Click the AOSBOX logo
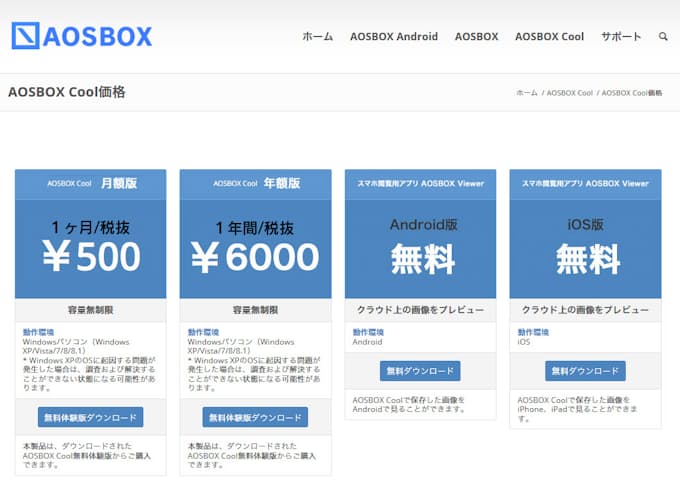680x492 pixels. (82, 36)
